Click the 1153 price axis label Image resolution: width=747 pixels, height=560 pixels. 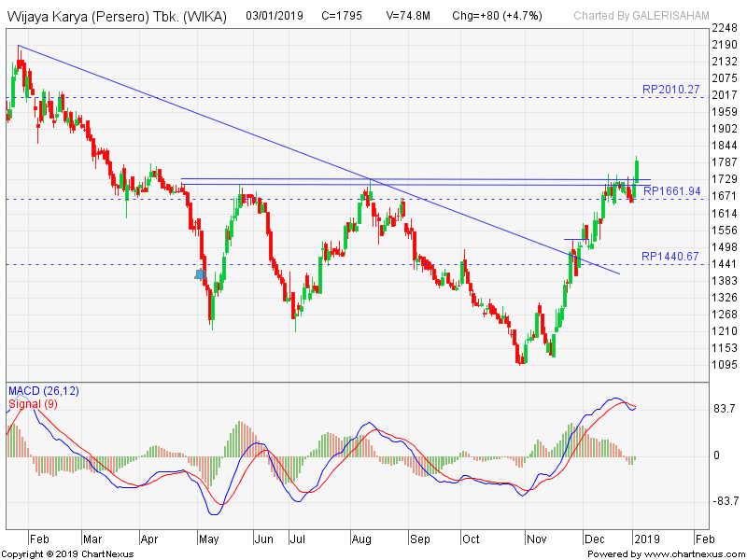click(x=725, y=347)
